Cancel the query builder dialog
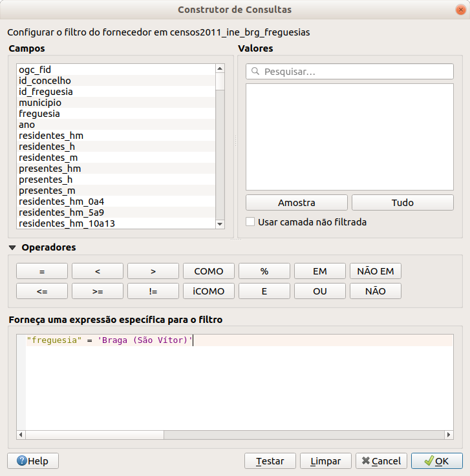Image resolution: width=470 pixels, height=476 pixels. pos(381,461)
